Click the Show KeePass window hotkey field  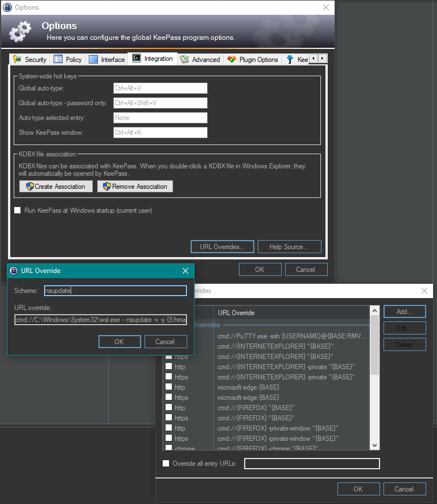pos(160,133)
